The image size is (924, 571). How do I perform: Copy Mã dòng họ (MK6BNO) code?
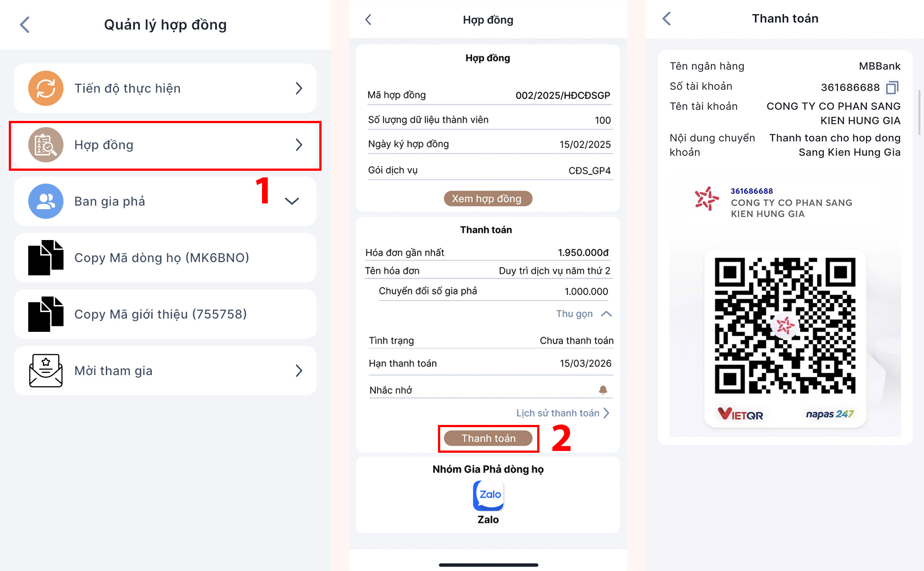(165, 258)
